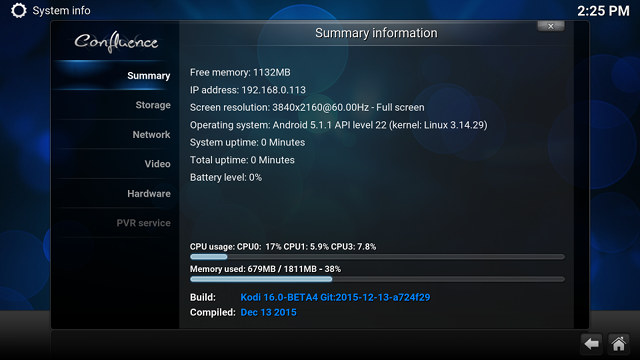Open PVR service information
This screenshot has width=640, height=360.
(x=144, y=223)
